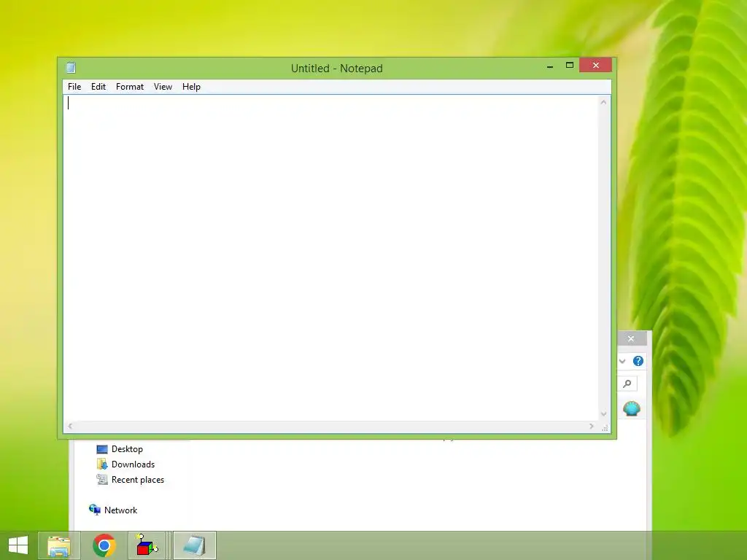Image resolution: width=747 pixels, height=560 pixels.
Task: Click the Recent places icon in the Explorer sidebar
Action: click(102, 480)
